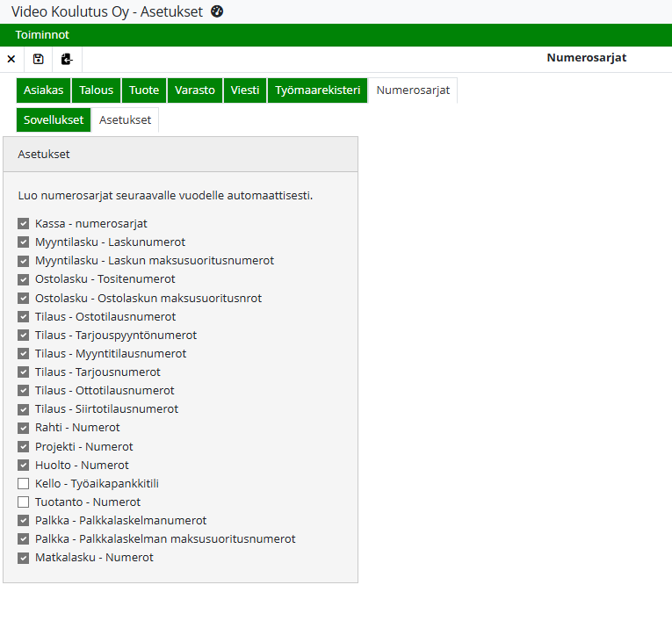
Task: Select the Tuote tab
Action: (144, 90)
